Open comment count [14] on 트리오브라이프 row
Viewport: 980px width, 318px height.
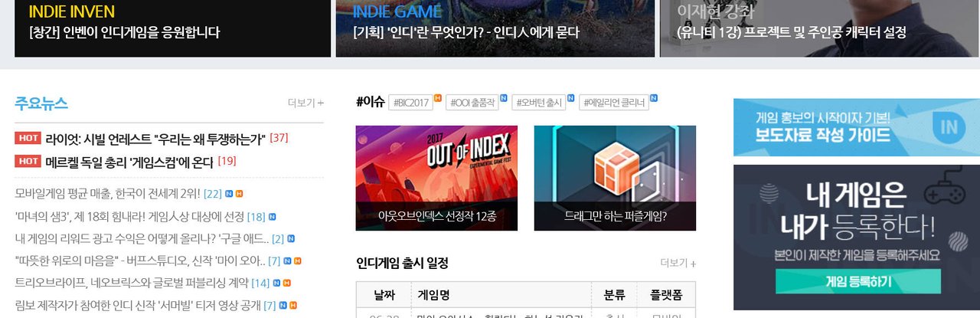pyautogui.click(x=260, y=284)
